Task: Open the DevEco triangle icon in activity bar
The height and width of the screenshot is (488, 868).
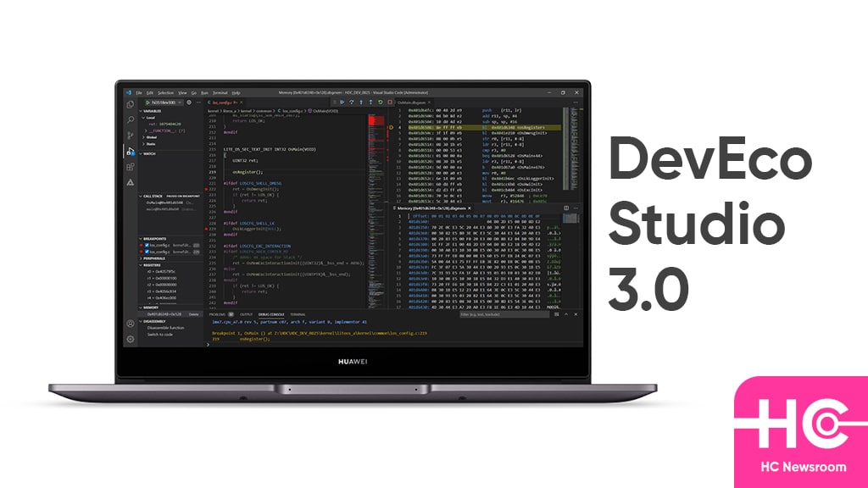Action: pyautogui.click(x=130, y=182)
